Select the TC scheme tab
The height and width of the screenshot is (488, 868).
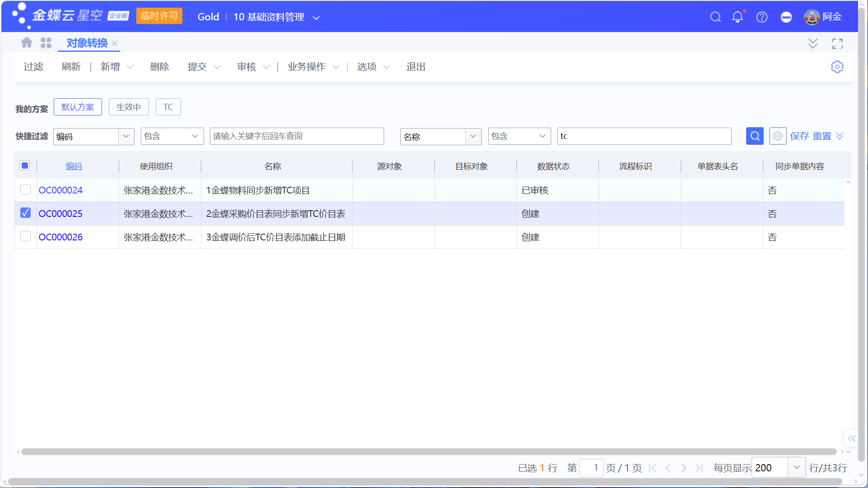coord(168,107)
